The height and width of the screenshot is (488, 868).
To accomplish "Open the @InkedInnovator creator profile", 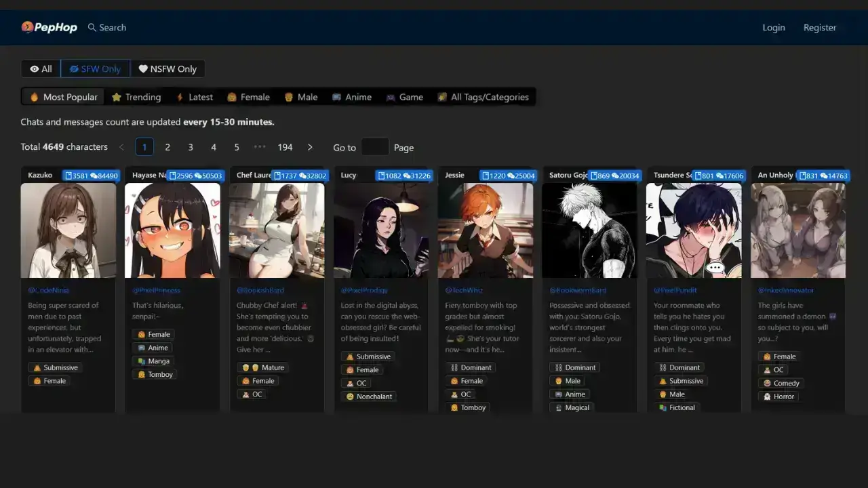I will pos(786,290).
